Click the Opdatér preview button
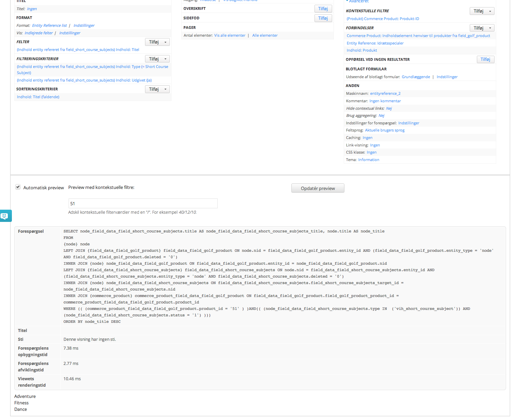This screenshot has width=521, height=420. pos(318,188)
